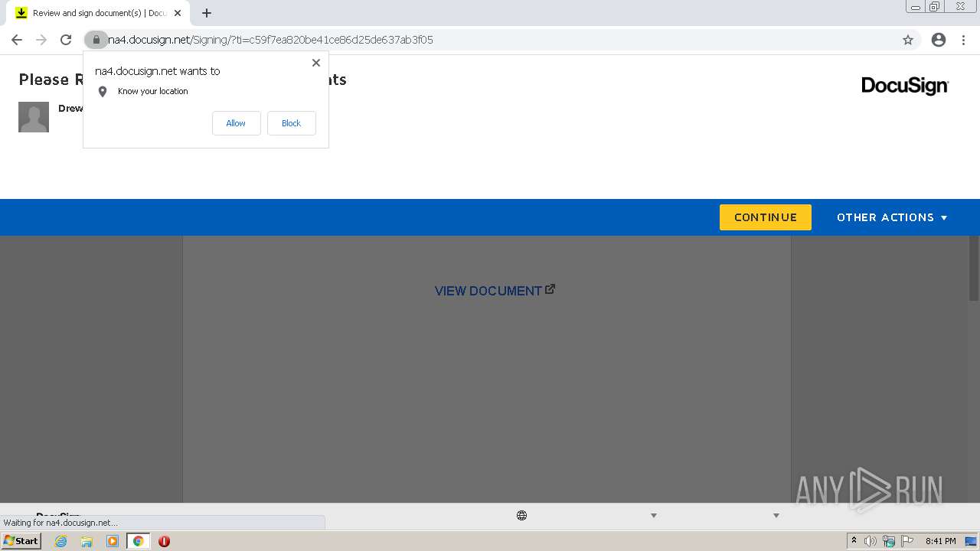Open Chrome's three-dot menu

[x=964, y=40]
